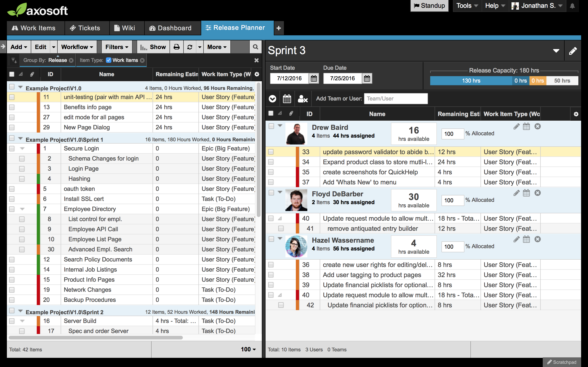
Task: Select checkbox for item 34 row
Action: (x=271, y=162)
